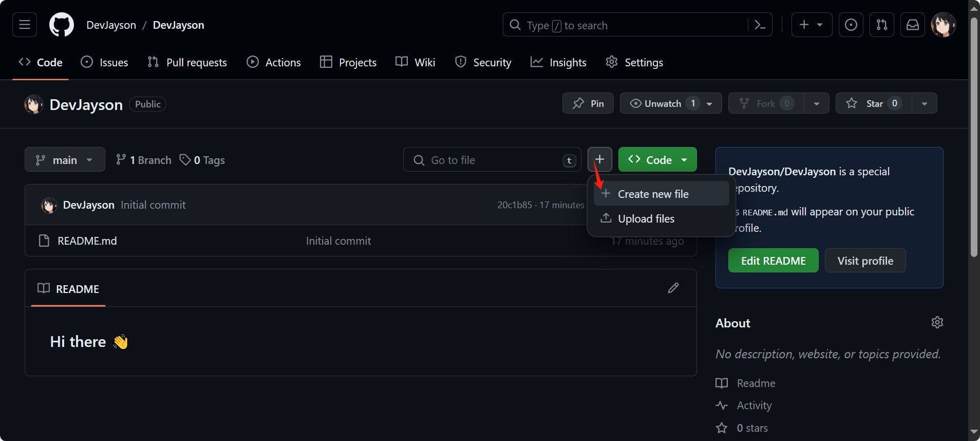Open the Issues inbox icon in header

[851, 25]
